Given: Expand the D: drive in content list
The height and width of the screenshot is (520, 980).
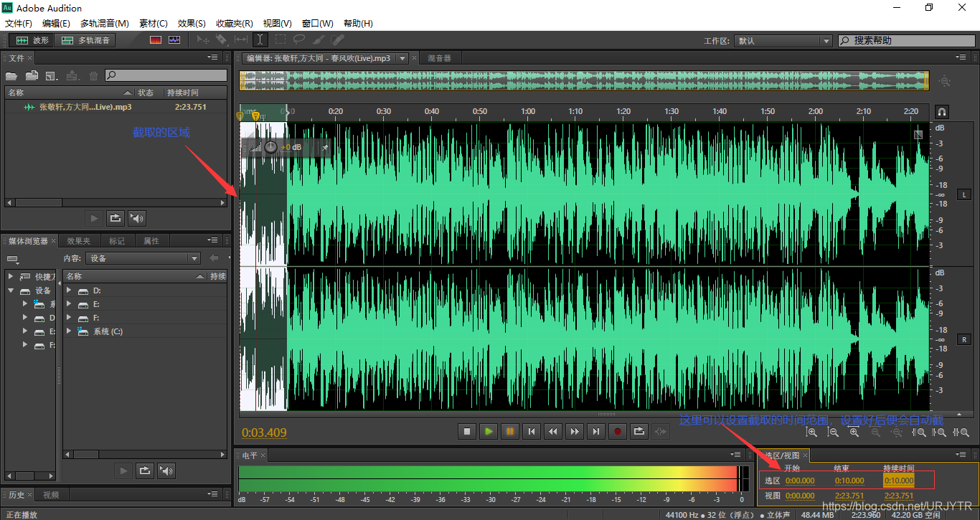Looking at the screenshot, I should coord(69,290).
